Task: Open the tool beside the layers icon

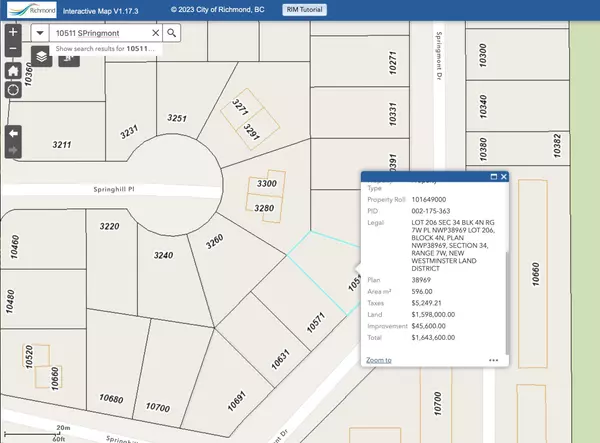Action: (x=69, y=59)
